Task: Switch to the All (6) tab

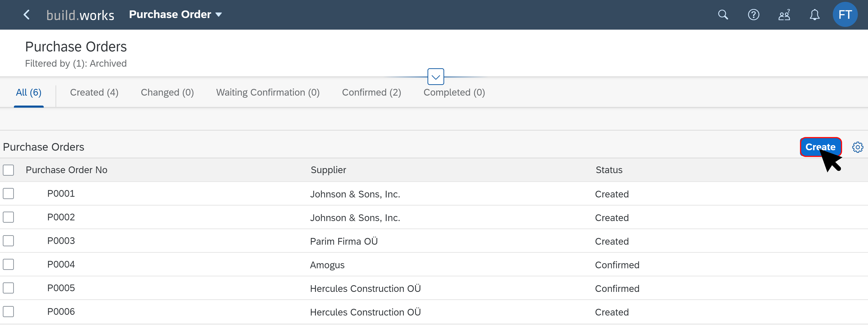Action: pos(29,92)
